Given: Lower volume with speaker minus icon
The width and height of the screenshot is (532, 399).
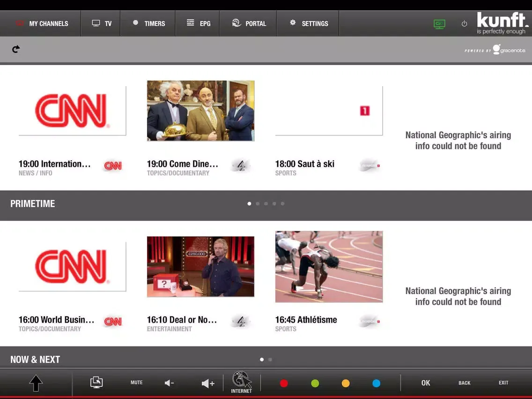Looking at the screenshot, I should (x=170, y=383).
